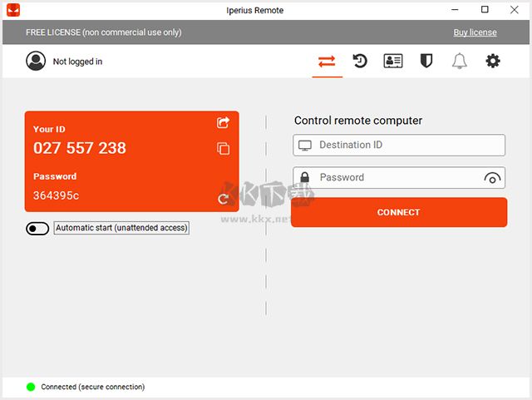Click the Iperius Remote logo icon
The width and height of the screenshot is (532, 400).
(x=13, y=10)
